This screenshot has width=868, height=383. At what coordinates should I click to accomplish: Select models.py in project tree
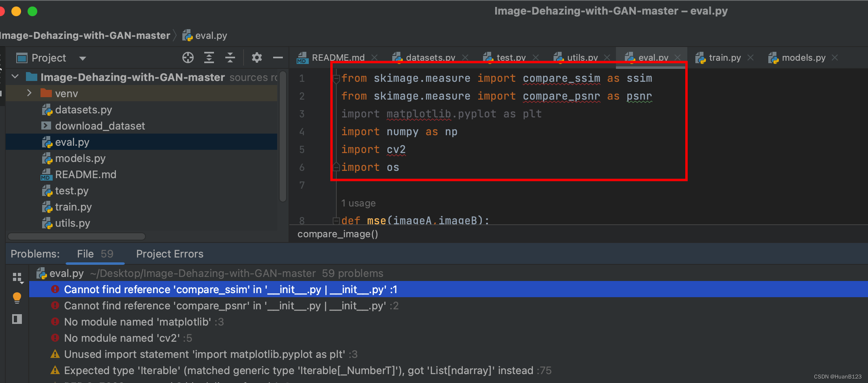click(x=74, y=158)
